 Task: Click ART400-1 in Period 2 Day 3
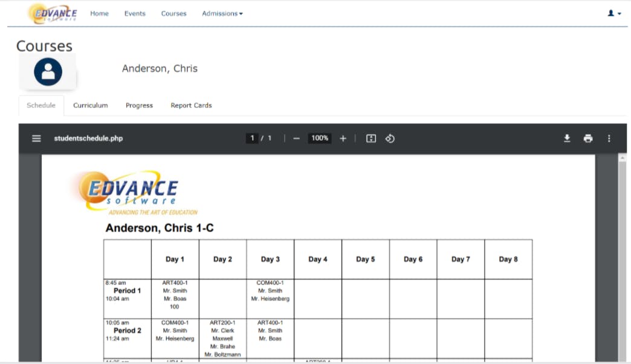point(270,322)
